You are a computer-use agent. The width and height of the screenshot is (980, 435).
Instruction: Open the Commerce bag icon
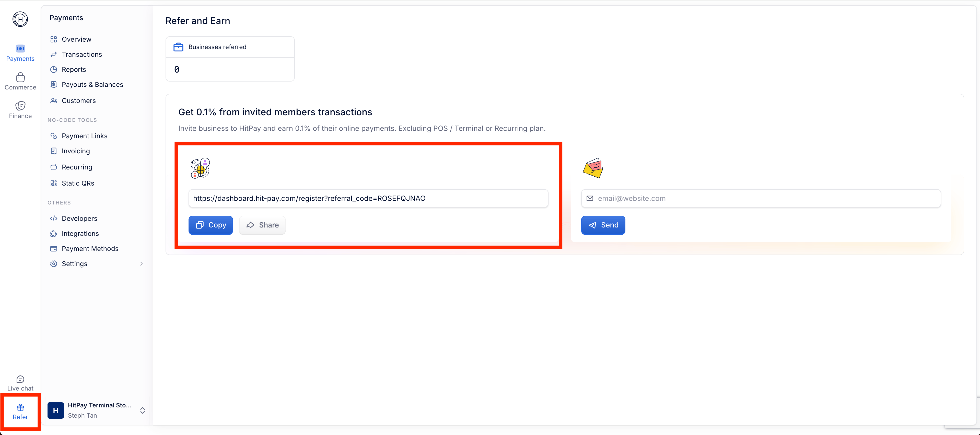[x=20, y=77]
